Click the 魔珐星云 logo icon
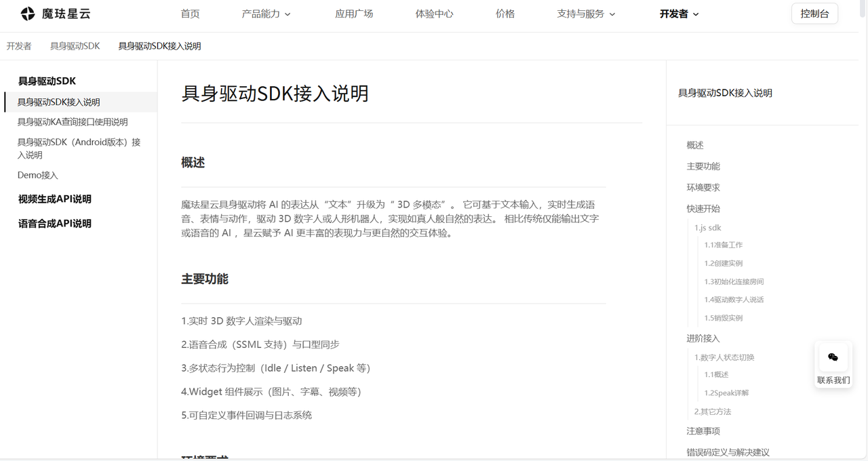The height and width of the screenshot is (461, 868). point(28,14)
